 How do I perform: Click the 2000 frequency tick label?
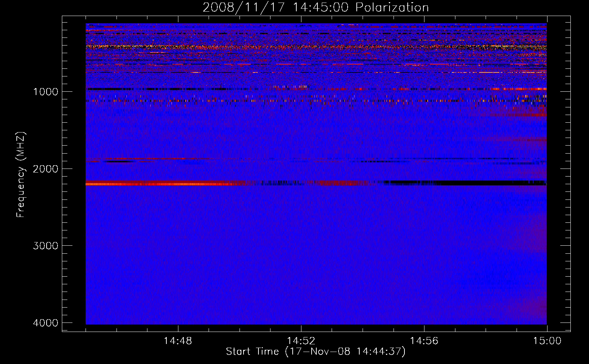[x=46, y=169]
